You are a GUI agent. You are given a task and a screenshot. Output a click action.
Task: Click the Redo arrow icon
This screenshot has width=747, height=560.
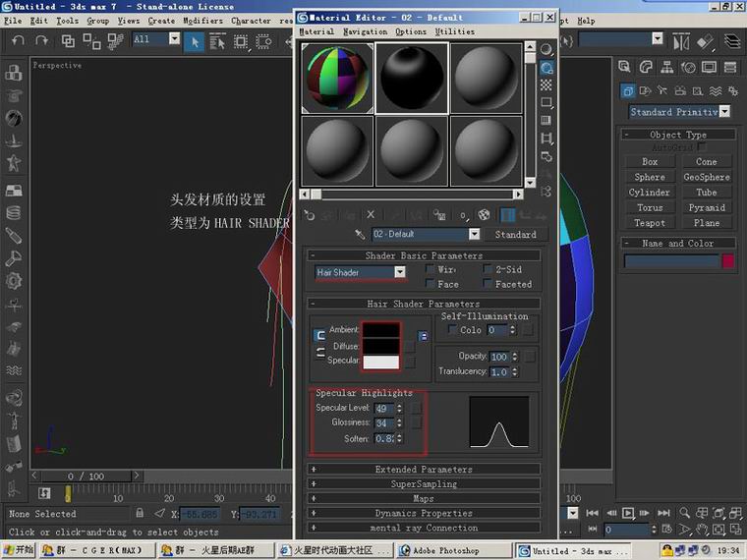(x=42, y=40)
